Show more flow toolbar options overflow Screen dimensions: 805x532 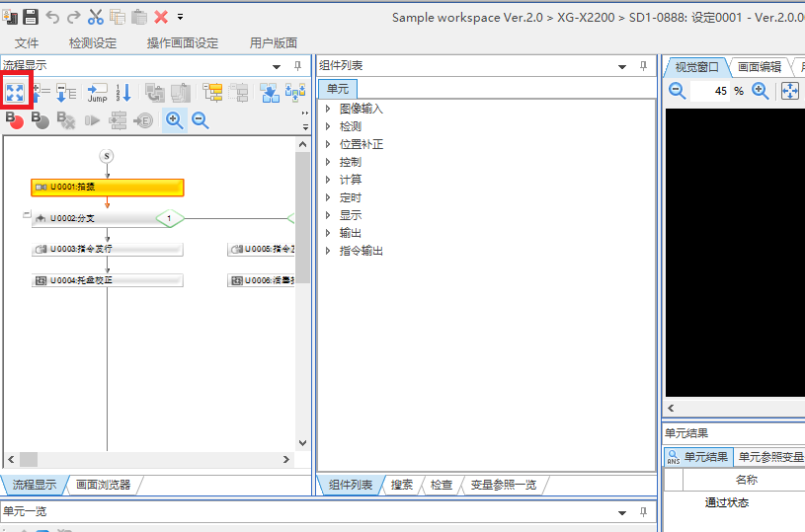coord(305,120)
